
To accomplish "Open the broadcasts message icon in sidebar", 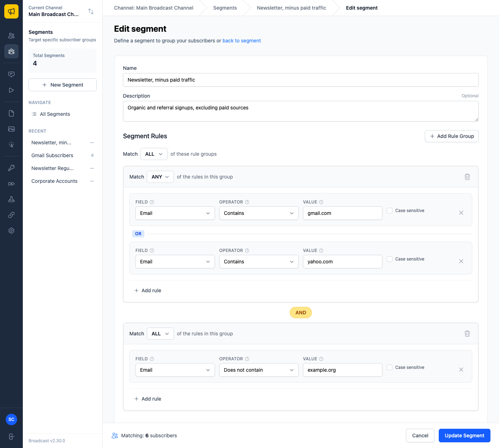I will tap(11, 74).
